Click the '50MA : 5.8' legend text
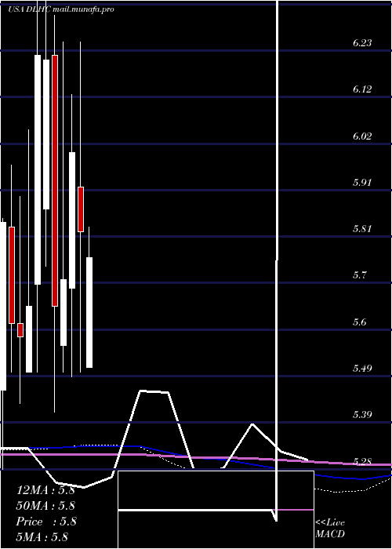Screen dimensions: 392x549 click(45, 506)
